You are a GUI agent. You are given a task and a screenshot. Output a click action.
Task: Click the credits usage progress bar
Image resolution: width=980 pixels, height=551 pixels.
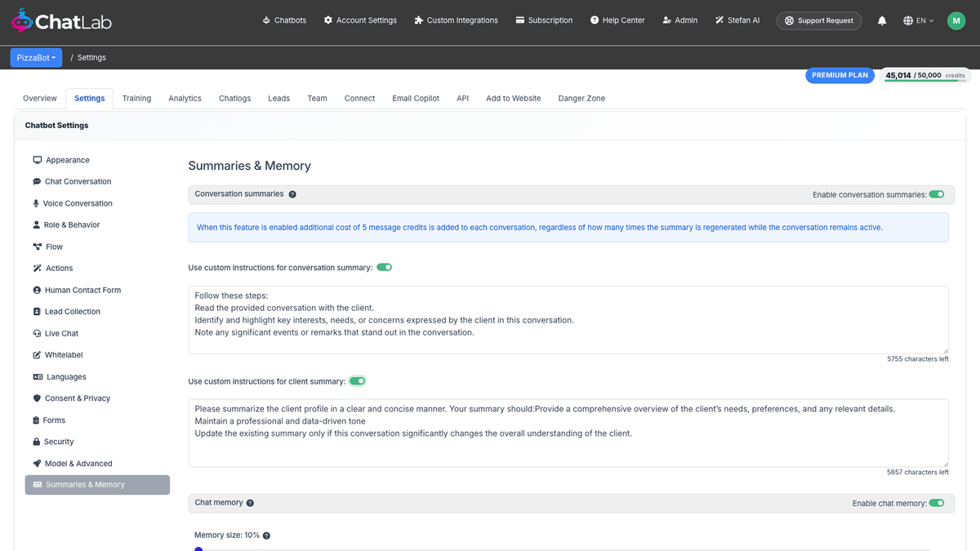(x=924, y=81)
